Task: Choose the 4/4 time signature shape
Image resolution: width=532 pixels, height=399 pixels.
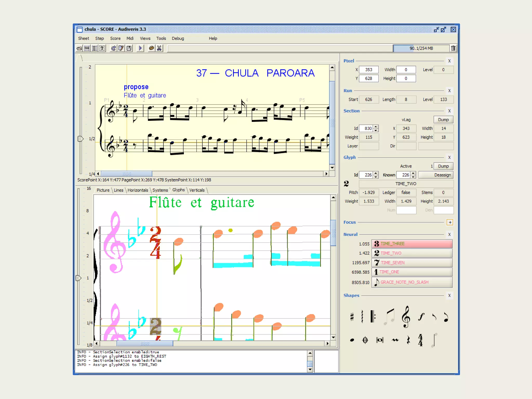Action: point(420,340)
